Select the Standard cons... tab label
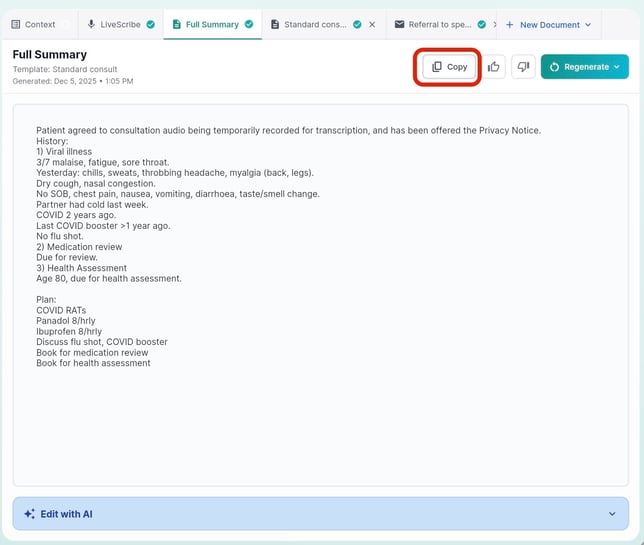The image size is (644, 545). coord(315,24)
